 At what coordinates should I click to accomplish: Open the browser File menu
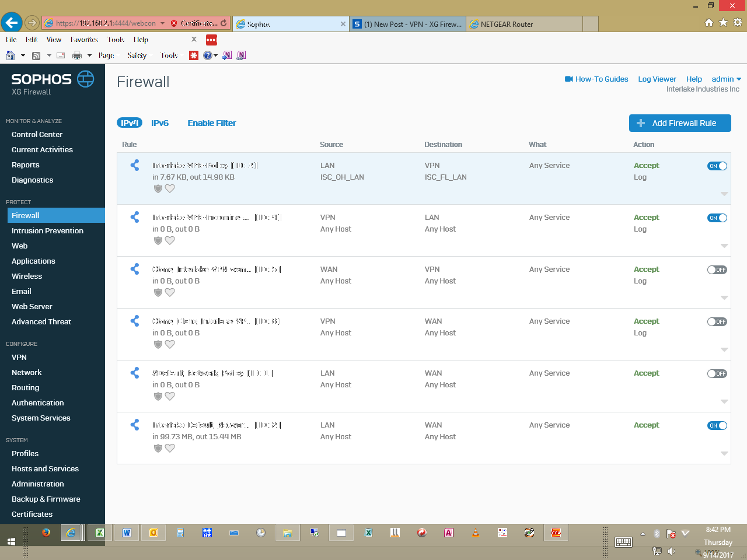click(11, 40)
